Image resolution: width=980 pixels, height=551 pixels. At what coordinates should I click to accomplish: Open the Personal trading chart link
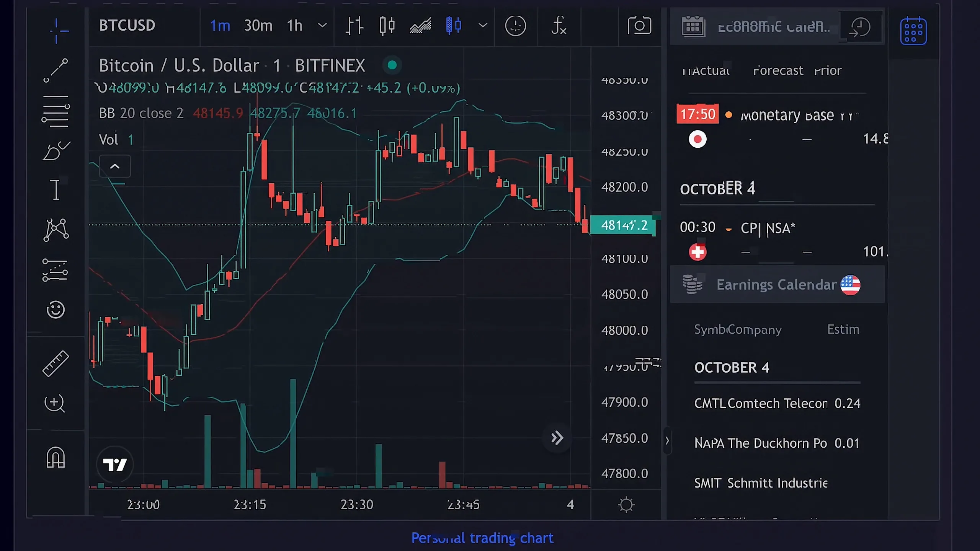pyautogui.click(x=482, y=538)
